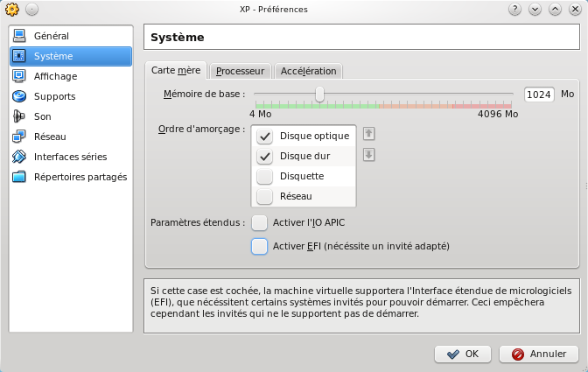588x372 pixels.
Task: Switch to the Accélération tab
Action: pos(308,71)
